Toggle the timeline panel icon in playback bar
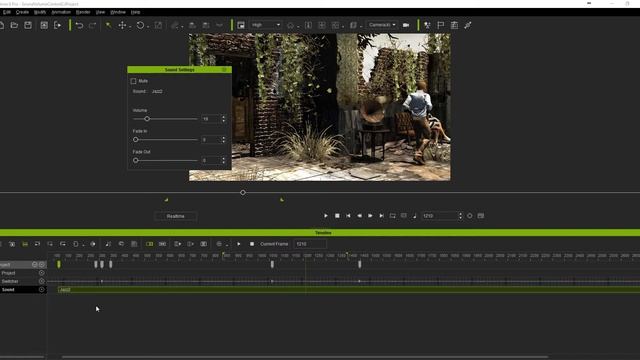The width and height of the screenshot is (640, 360). [x=481, y=216]
